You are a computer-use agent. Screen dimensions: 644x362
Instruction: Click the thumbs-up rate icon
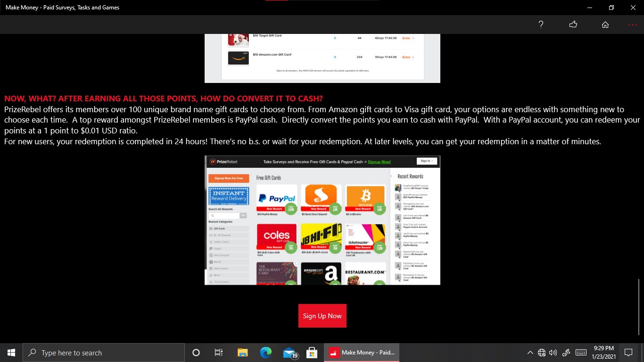[573, 25]
